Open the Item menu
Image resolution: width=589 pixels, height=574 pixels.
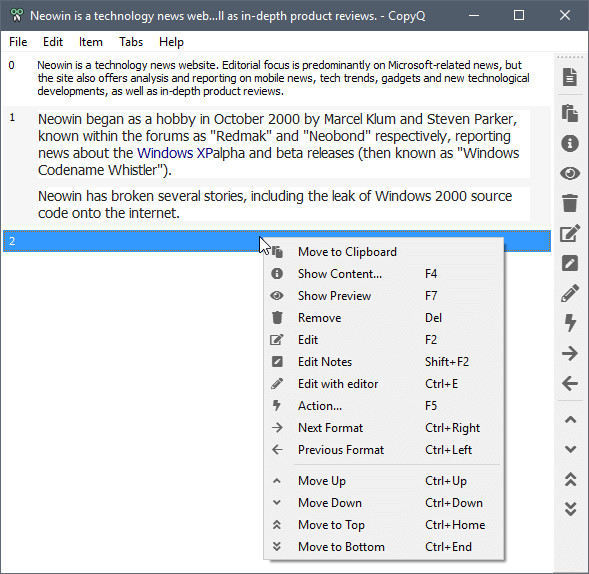tap(91, 42)
